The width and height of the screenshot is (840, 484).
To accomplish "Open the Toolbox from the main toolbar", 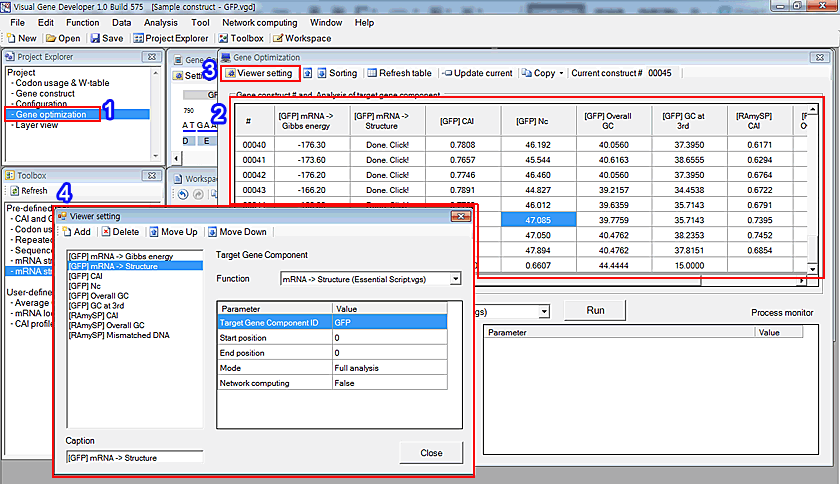I will coord(241,38).
